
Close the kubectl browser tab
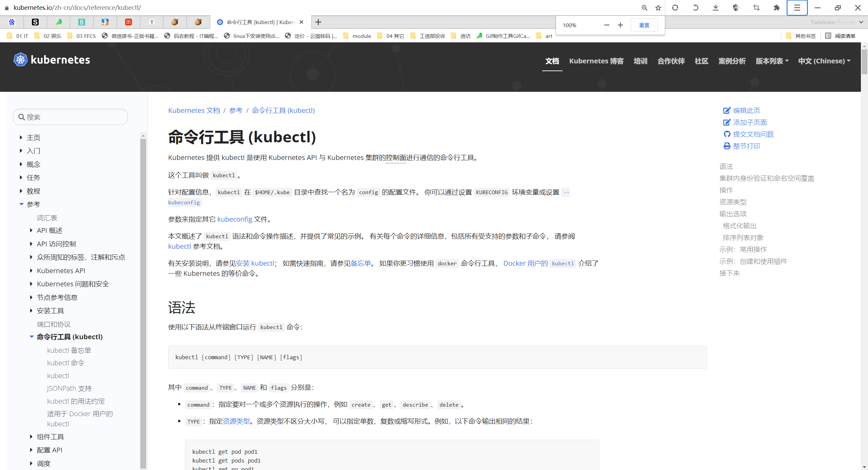tap(301, 22)
